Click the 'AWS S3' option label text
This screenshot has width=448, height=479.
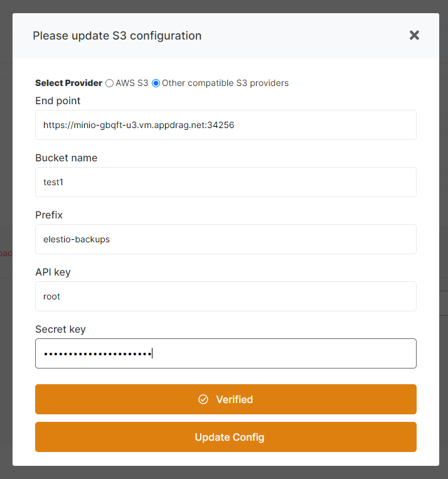coord(132,83)
